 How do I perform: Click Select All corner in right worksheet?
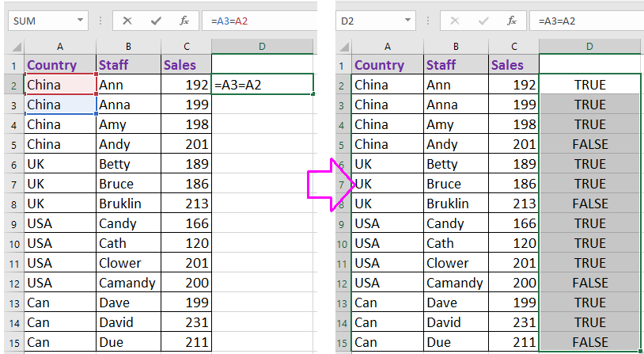(343, 47)
